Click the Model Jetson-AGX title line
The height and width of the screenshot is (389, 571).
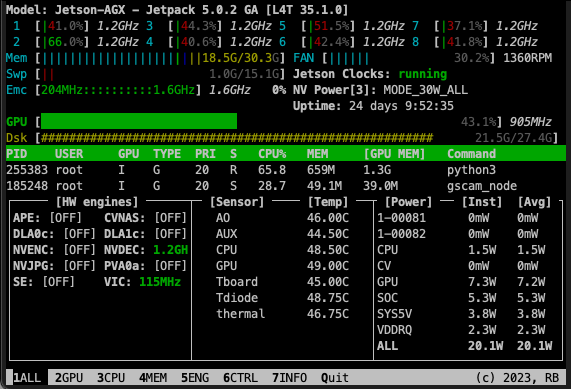(x=177, y=10)
